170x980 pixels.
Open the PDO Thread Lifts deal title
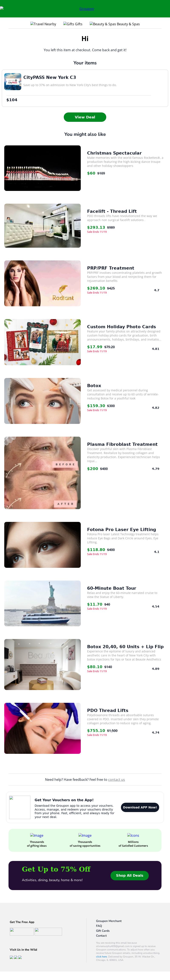click(x=108, y=710)
